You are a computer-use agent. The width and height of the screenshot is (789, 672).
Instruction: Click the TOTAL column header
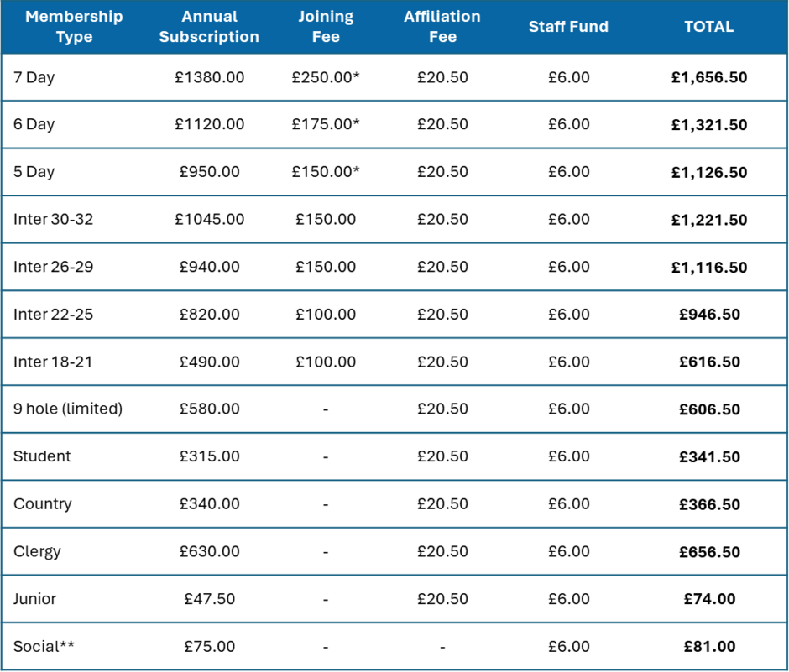click(x=709, y=27)
